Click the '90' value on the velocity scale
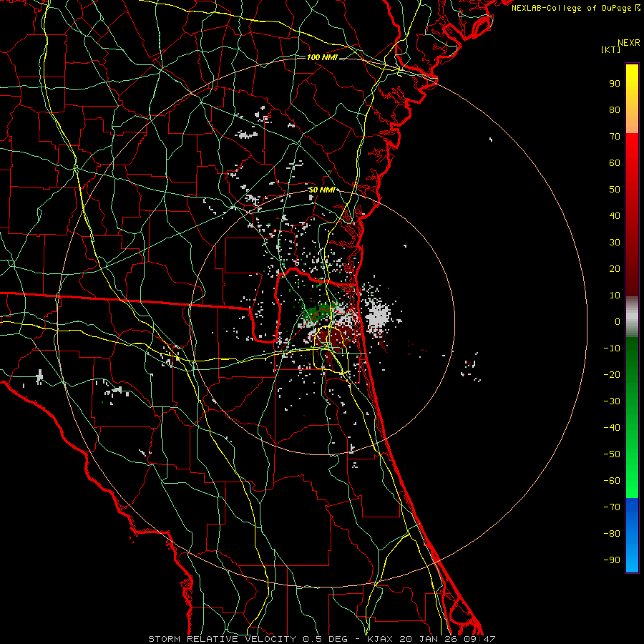Screen dimensions: 644x644 (615, 84)
